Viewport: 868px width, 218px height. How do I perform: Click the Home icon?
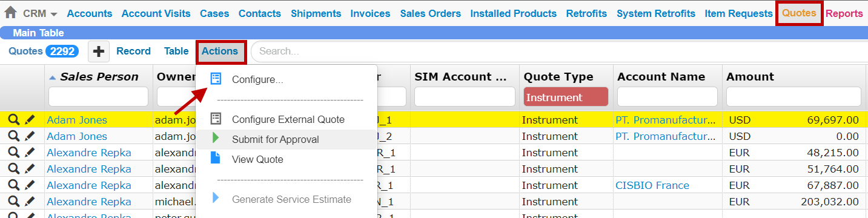point(10,13)
